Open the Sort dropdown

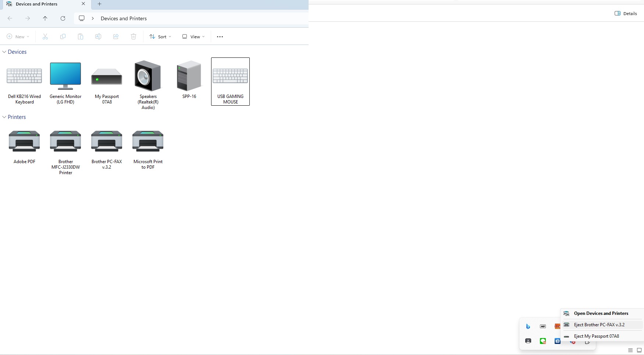pos(160,36)
